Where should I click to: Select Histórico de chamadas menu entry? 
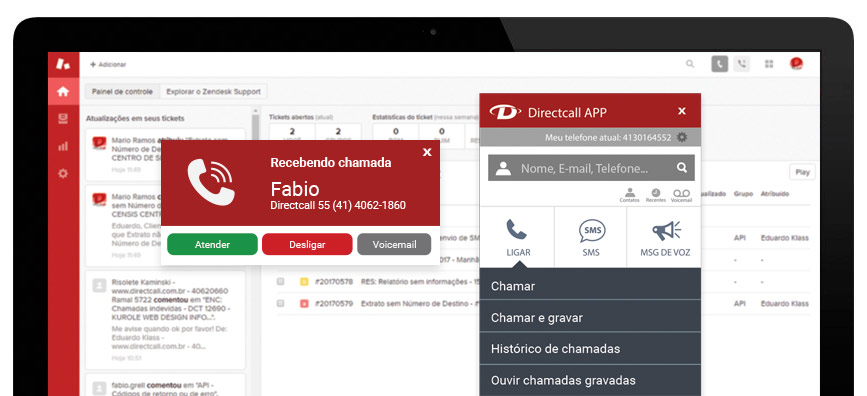[590, 348]
